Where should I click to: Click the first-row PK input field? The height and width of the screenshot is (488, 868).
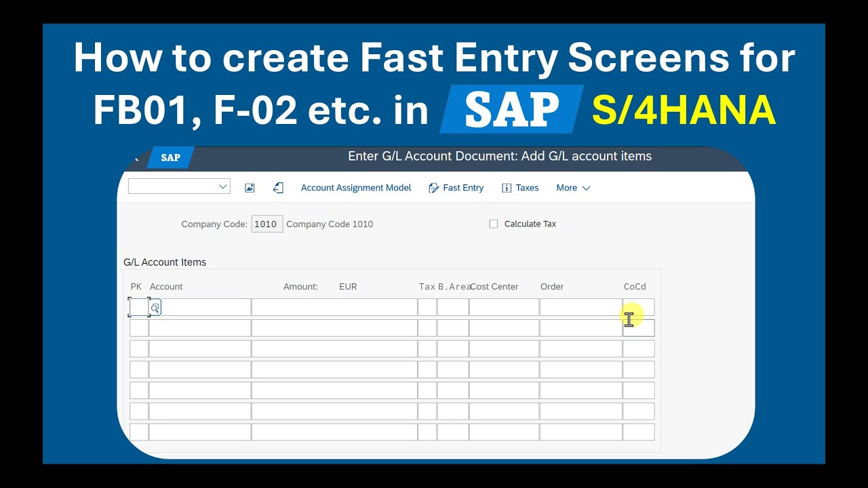(139, 307)
